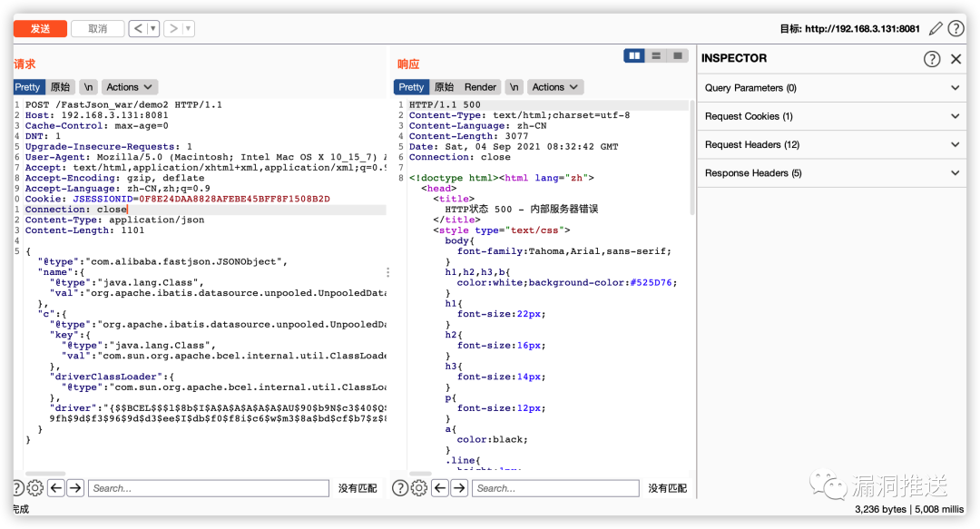Open request search settings gear

pyautogui.click(x=35, y=488)
